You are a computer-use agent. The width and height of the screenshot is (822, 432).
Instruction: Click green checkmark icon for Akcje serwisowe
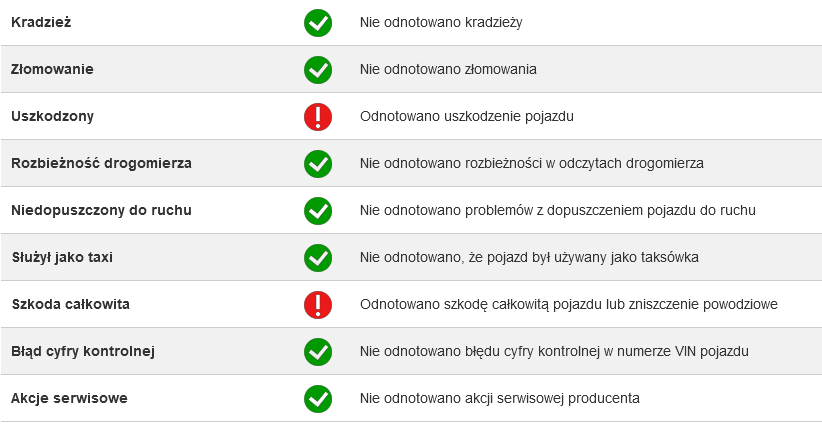pyautogui.click(x=318, y=399)
